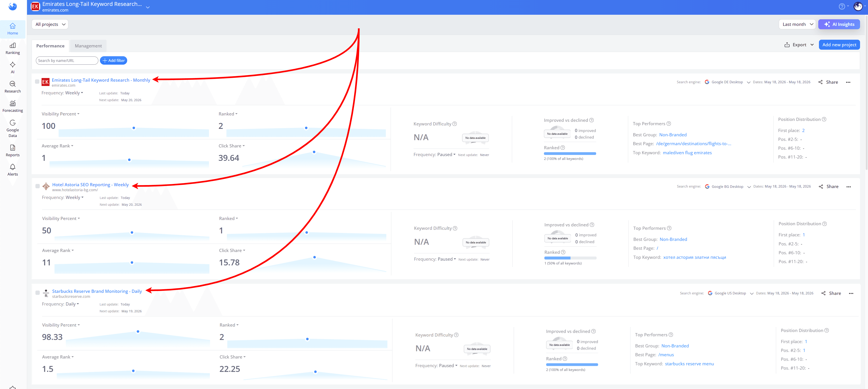The image size is (868, 389).
Task: Click the Hotel Astoria project logo icon
Action: (x=46, y=186)
